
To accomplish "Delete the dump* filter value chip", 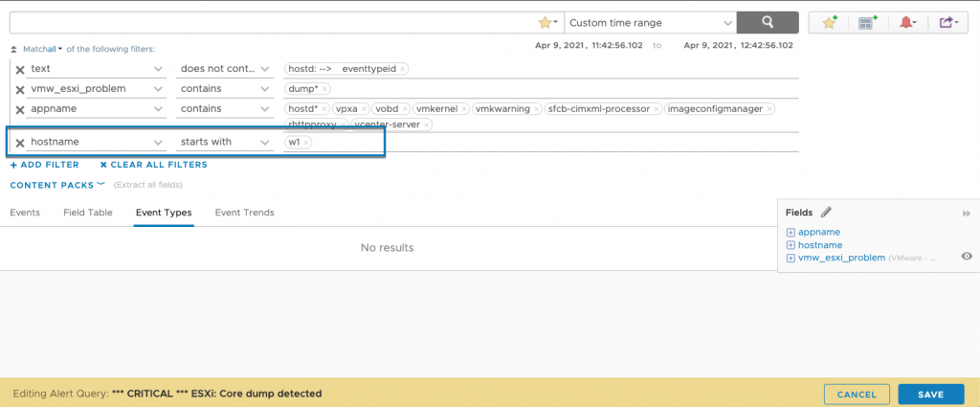I will point(324,89).
